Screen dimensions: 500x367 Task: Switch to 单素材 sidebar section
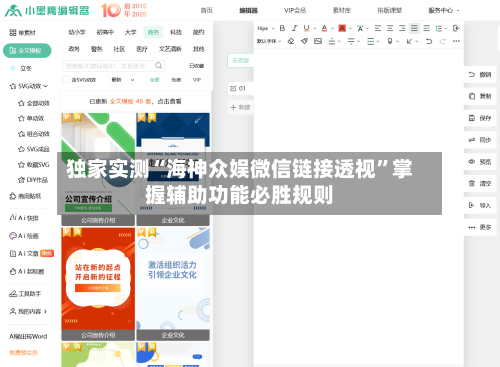22,33
